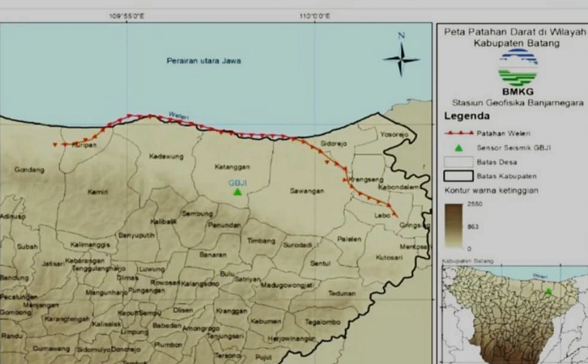Image resolution: width=588 pixels, height=364 pixels.
Task: Click the BMKG logo emblem
Action: click(x=518, y=67)
